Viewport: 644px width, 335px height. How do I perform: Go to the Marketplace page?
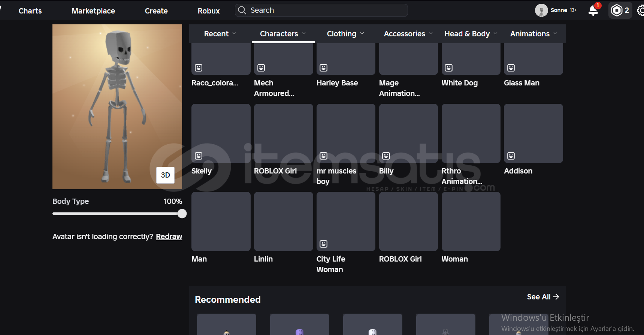point(93,11)
